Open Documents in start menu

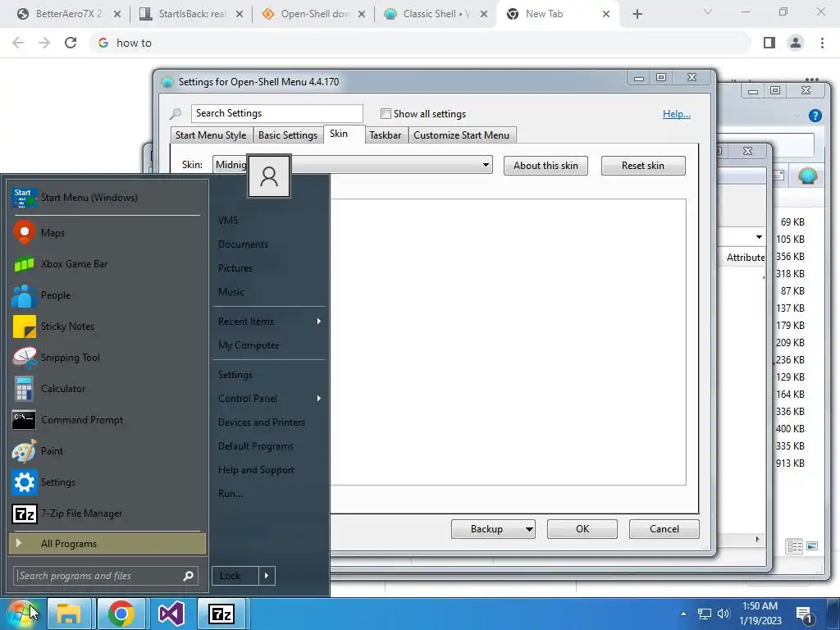click(243, 244)
